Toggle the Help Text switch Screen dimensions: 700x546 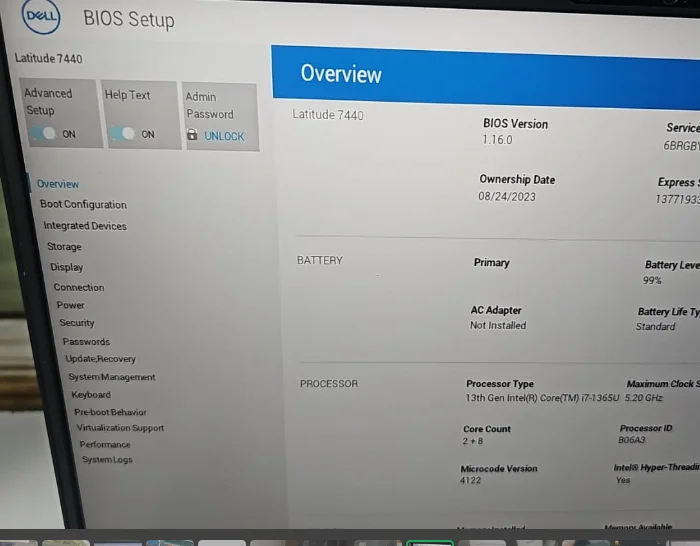(123, 133)
